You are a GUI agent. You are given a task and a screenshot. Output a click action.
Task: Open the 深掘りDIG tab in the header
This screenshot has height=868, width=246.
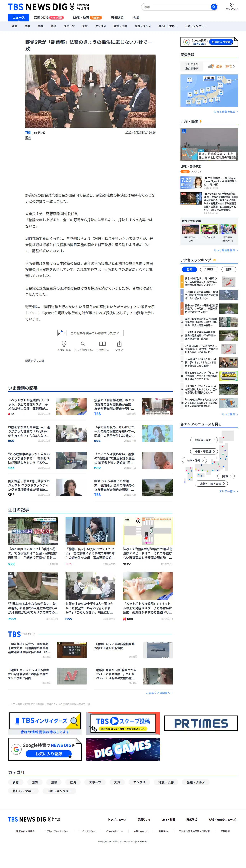point(49,18)
